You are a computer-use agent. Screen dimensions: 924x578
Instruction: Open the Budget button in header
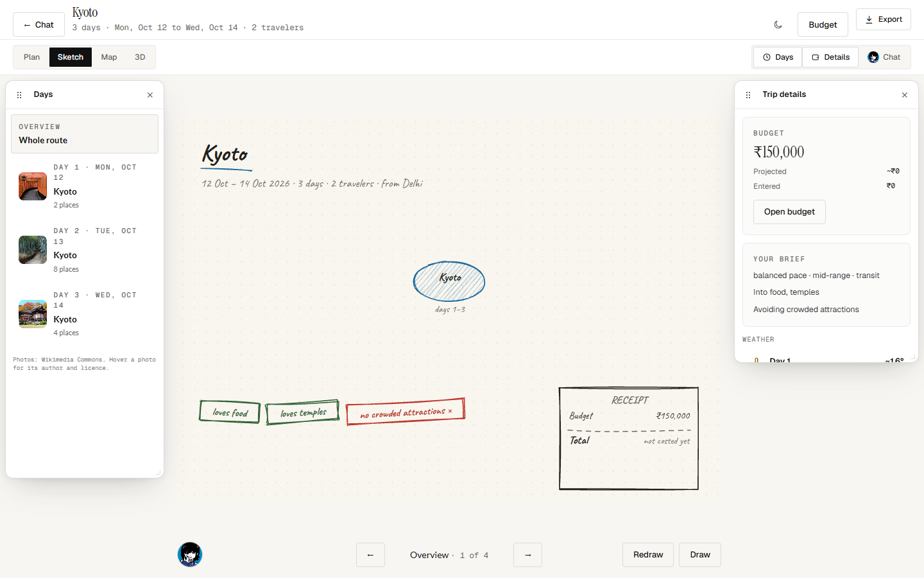point(823,24)
